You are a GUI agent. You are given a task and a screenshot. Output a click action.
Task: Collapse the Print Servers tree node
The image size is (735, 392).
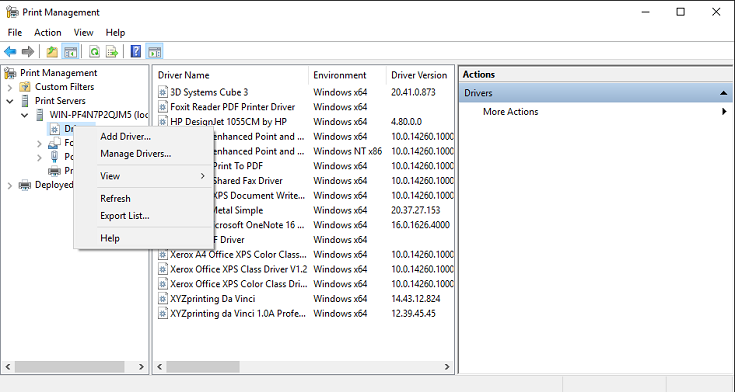10,101
